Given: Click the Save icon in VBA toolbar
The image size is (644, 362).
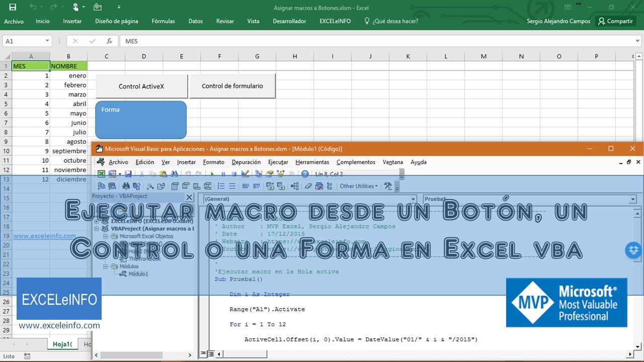Looking at the screenshot, I should click(x=128, y=174).
